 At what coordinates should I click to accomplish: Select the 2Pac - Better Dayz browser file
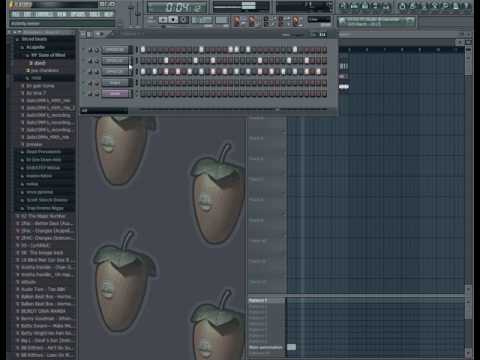point(45,223)
